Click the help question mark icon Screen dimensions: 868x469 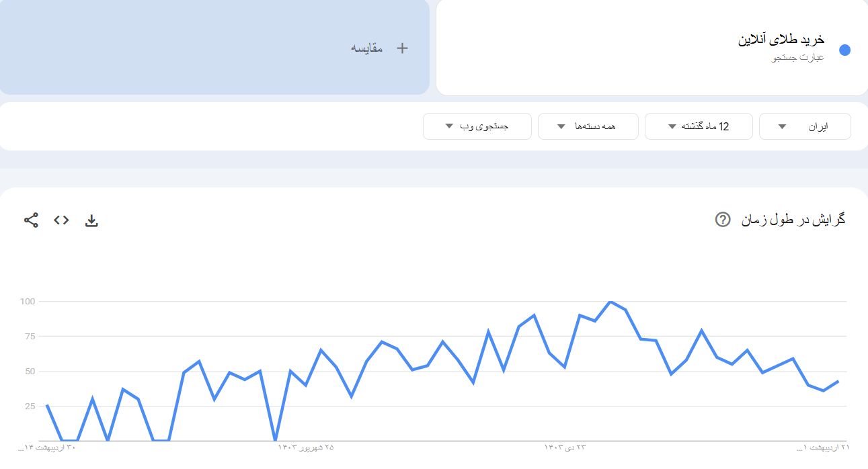pyautogui.click(x=723, y=220)
